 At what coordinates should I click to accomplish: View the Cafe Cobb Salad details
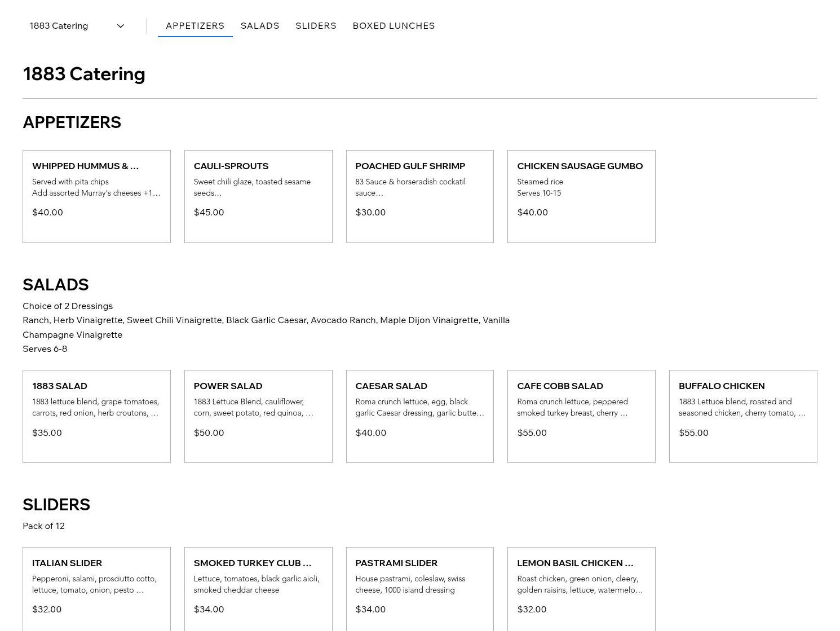point(581,416)
